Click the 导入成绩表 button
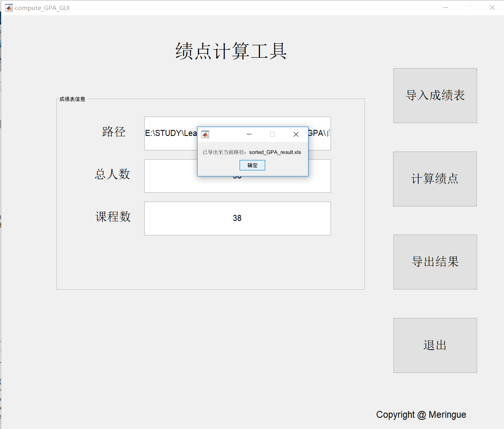The image size is (504, 429). pyautogui.click(x=435, y=95)
